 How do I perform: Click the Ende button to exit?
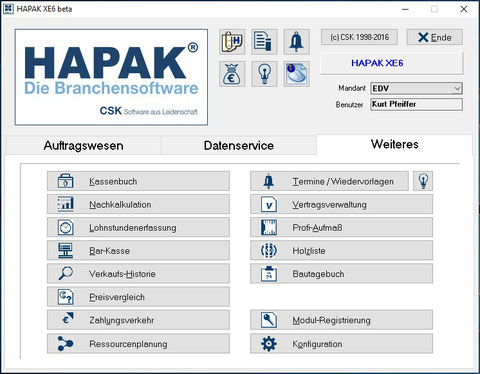[434, 37]
